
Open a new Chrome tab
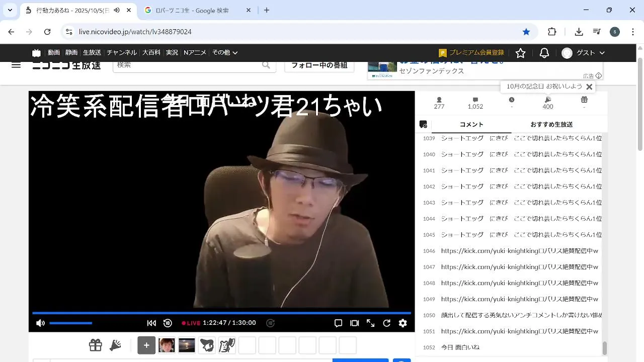click(x=267, y=10)
